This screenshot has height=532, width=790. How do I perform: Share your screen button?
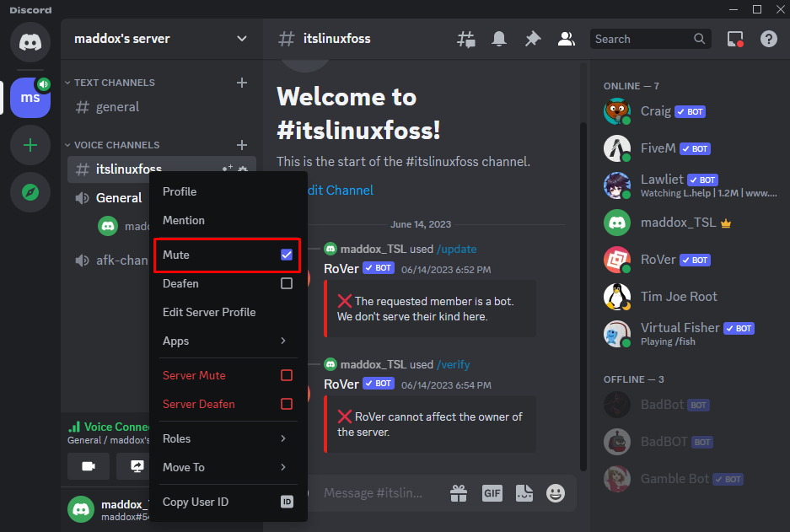point(136,466)
